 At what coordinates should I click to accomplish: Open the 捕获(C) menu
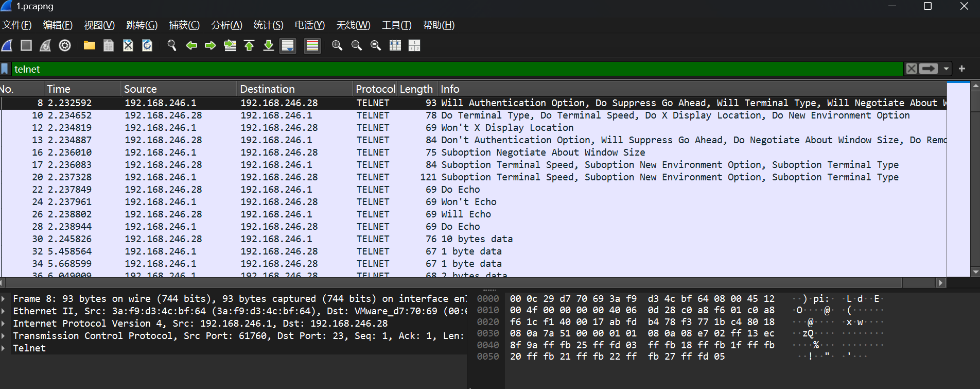point(184,25)
